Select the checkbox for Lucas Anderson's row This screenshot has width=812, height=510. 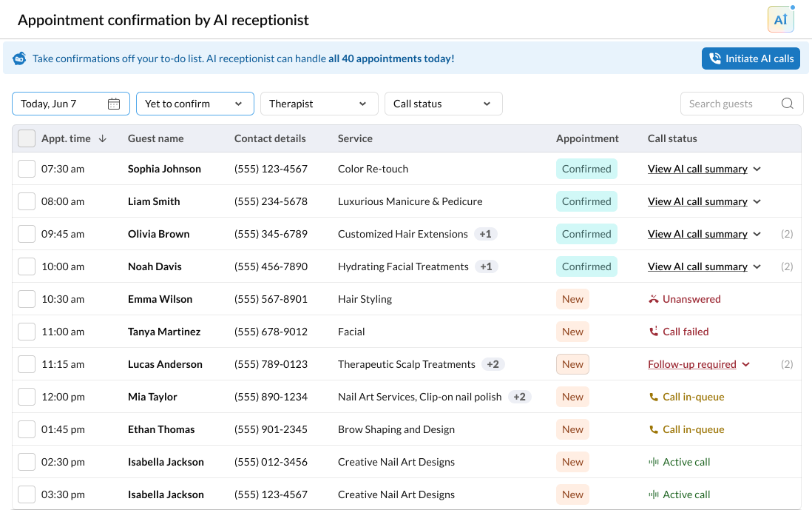(x=27, y=364)
